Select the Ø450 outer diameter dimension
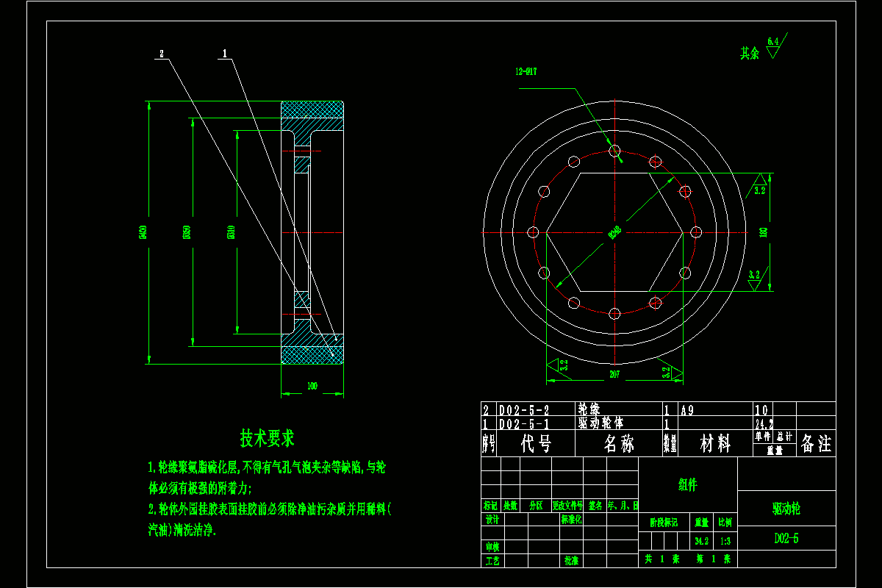882x588 pixels. click(143, 232)
